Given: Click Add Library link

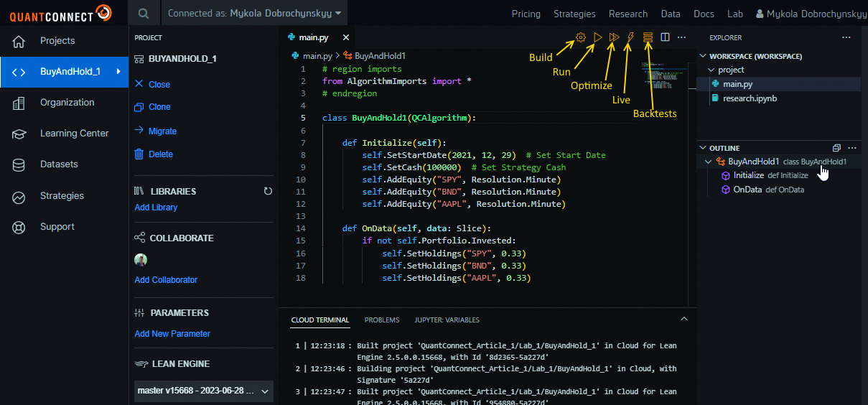Looking at the screenshot, I should (x=156, y=208).
